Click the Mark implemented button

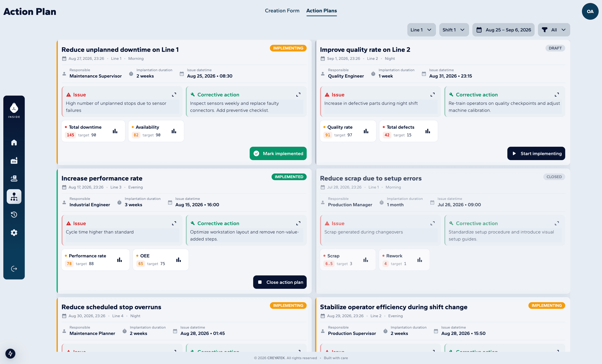[278, 153]
